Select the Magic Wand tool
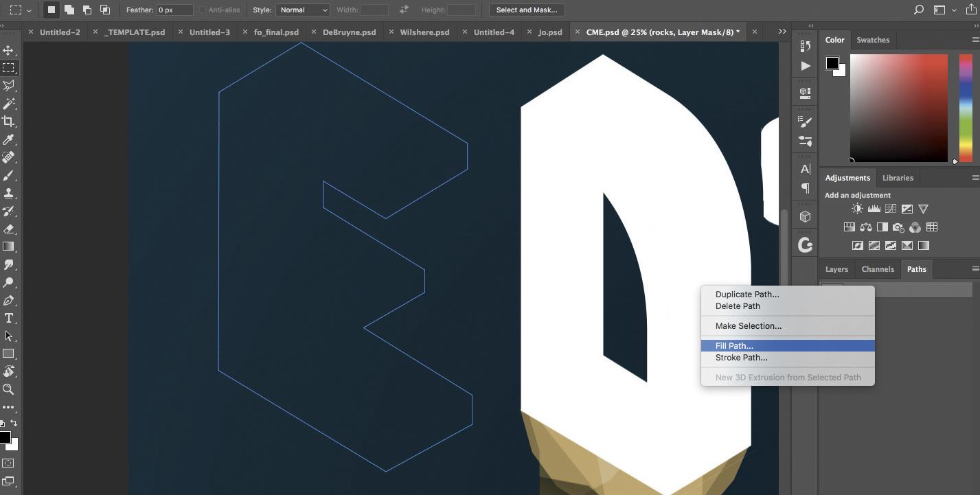Viewport: 980px width, 495px height. pos(9,104)
